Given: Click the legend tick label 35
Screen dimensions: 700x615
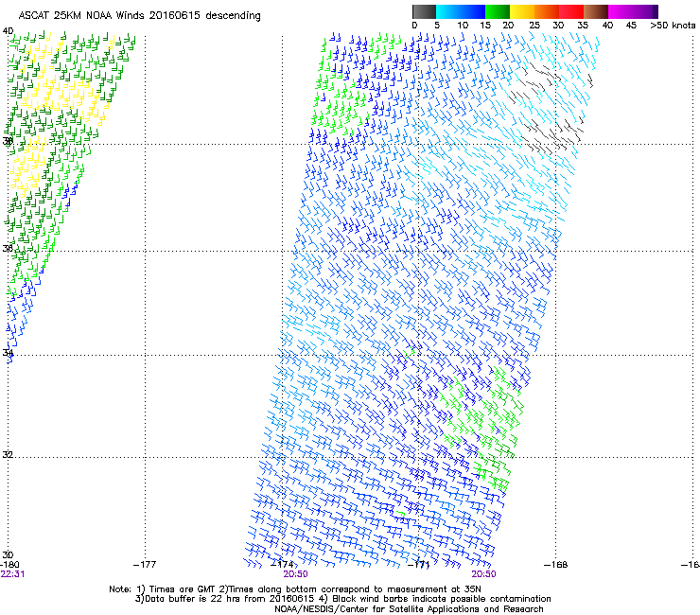Looking at the screenshot, I should point(583,26).
